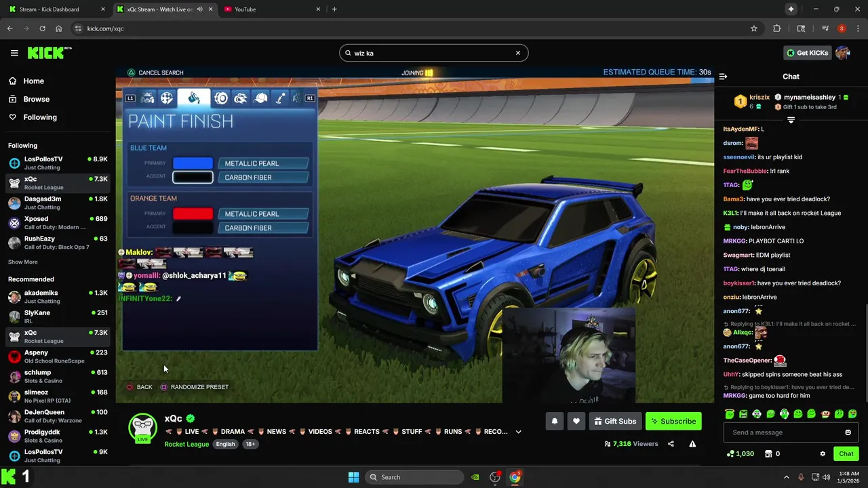Open the hamburger menu next to Kick logo
This screenshot has height=488, width=868.
point(14,53)
